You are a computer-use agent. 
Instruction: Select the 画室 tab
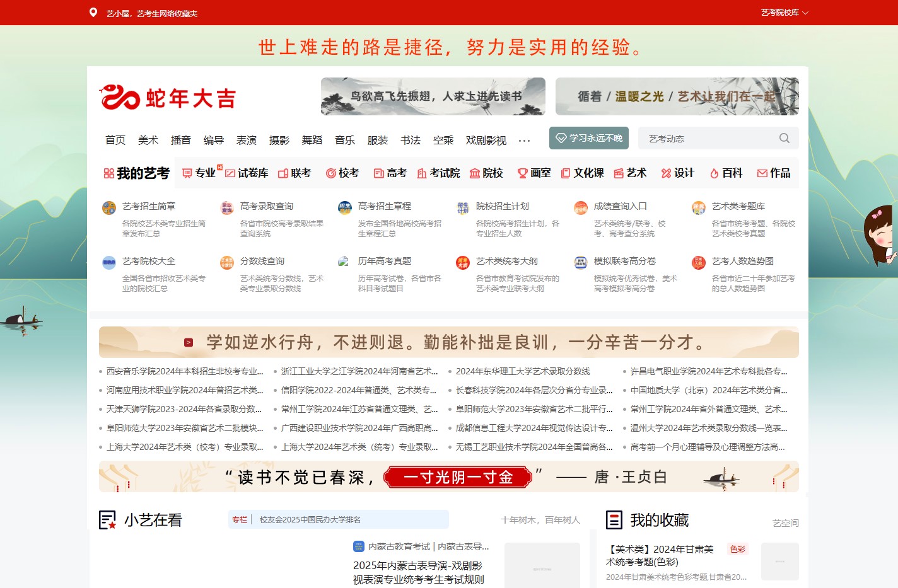pos(534,173)
